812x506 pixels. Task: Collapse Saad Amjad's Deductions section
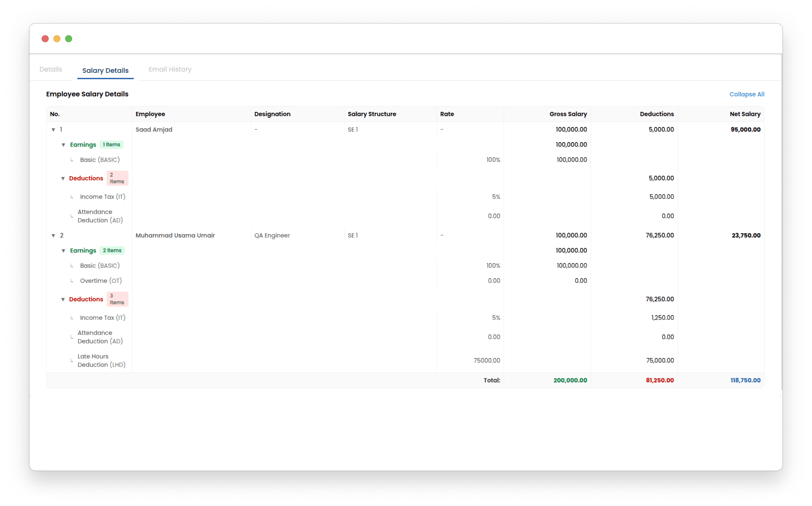point(63,178)
